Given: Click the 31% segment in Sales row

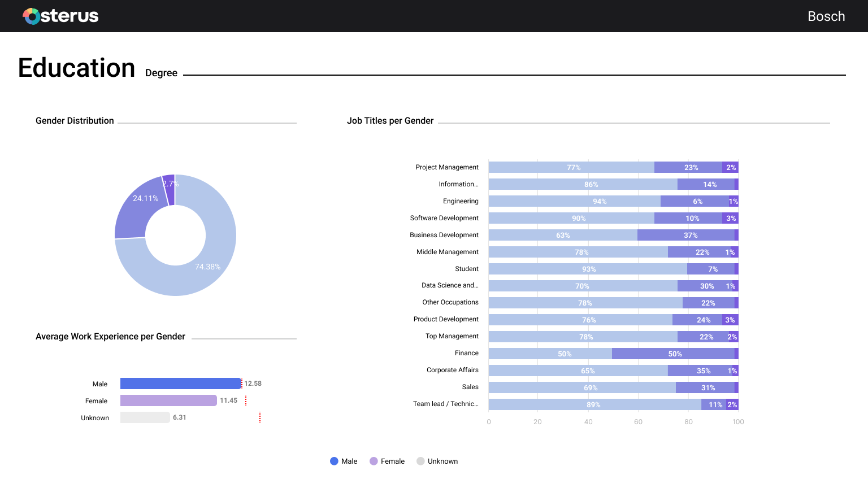Looking at the screenshot, I should click(705, 387).
